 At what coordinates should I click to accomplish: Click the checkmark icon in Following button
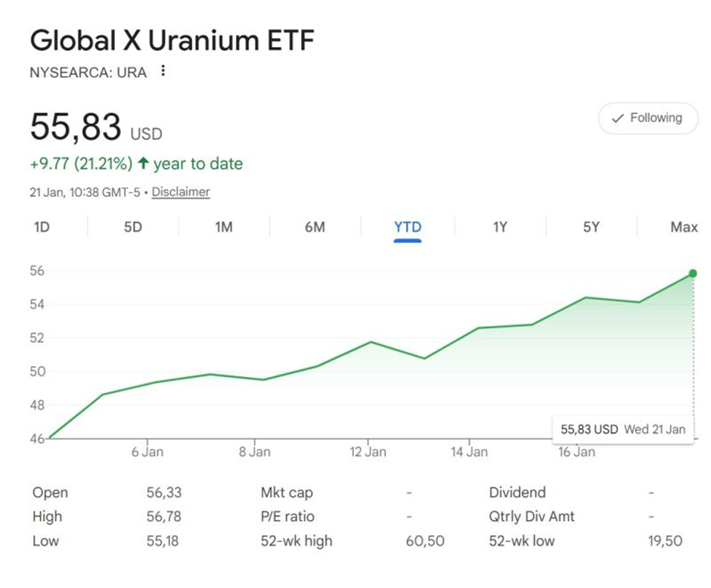(617, 118)
